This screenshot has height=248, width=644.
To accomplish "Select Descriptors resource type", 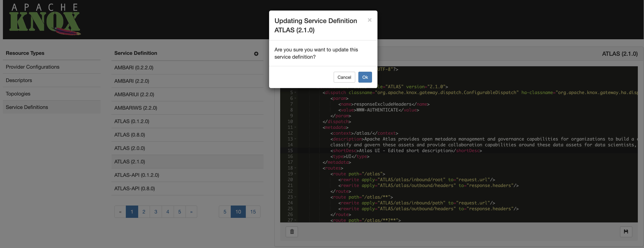I will click(19, 80).
